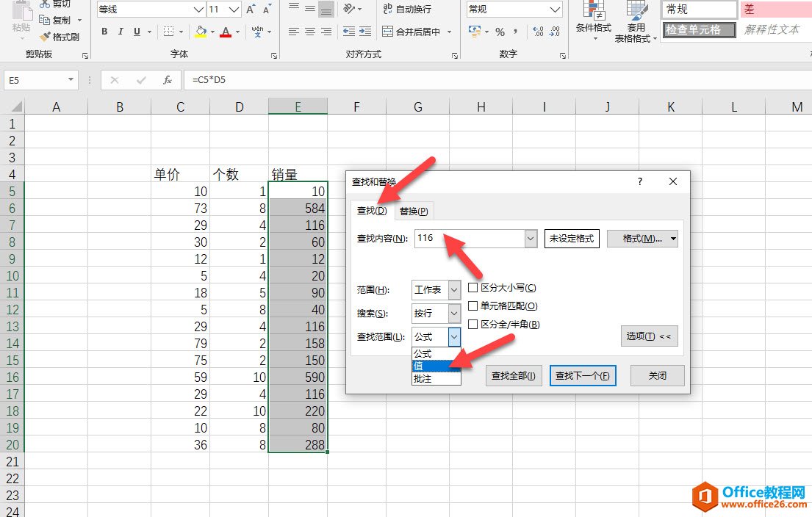Open the 搜索 (Search) by-row dropdown

click(x=454, y=313)
